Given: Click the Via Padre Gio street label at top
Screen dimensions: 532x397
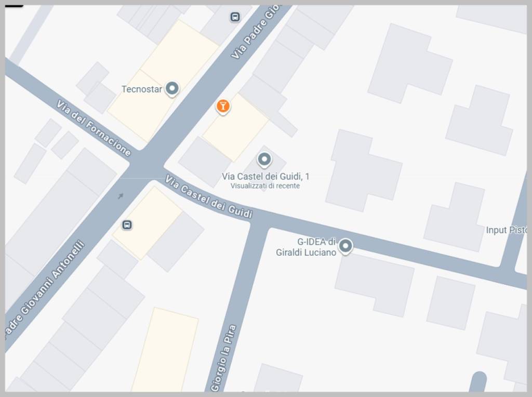Looking at the screenshot, I should pyautogui.click(x=256, y=32).
